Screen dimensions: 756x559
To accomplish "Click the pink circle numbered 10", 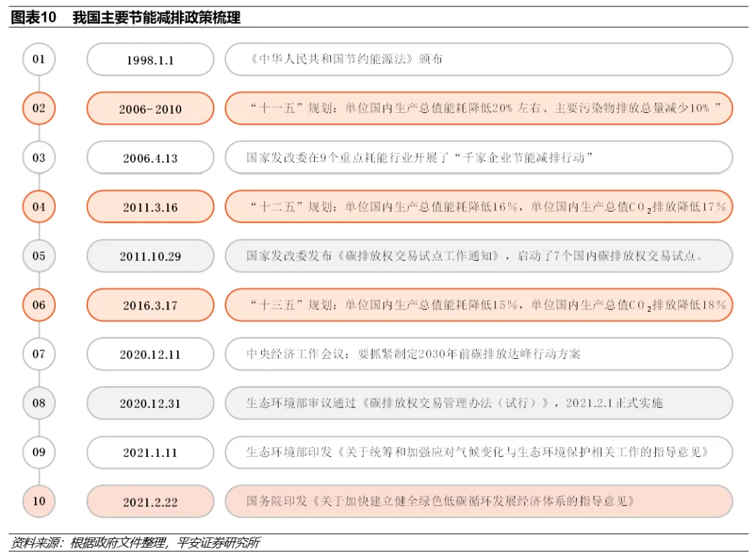I will point(38,501).
